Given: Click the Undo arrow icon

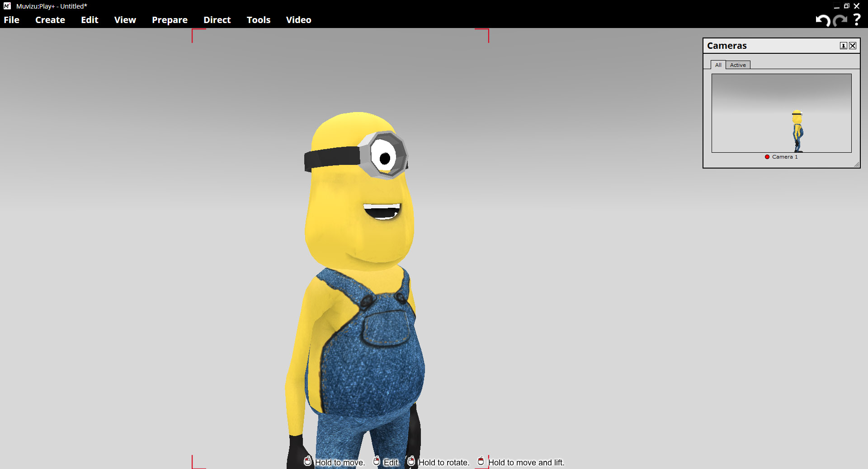Looking at the screenshot, I should click(823, 20).
